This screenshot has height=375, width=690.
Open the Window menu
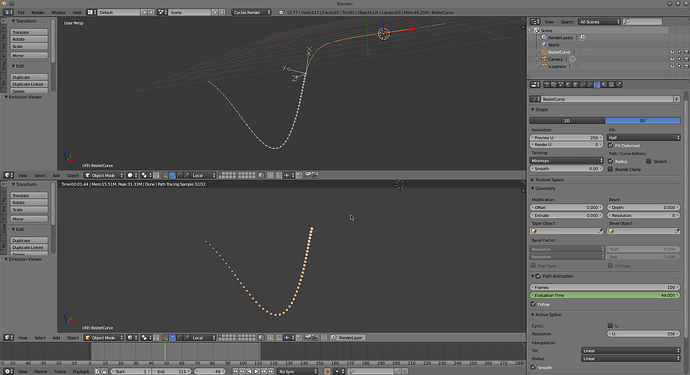pos(58,12)
